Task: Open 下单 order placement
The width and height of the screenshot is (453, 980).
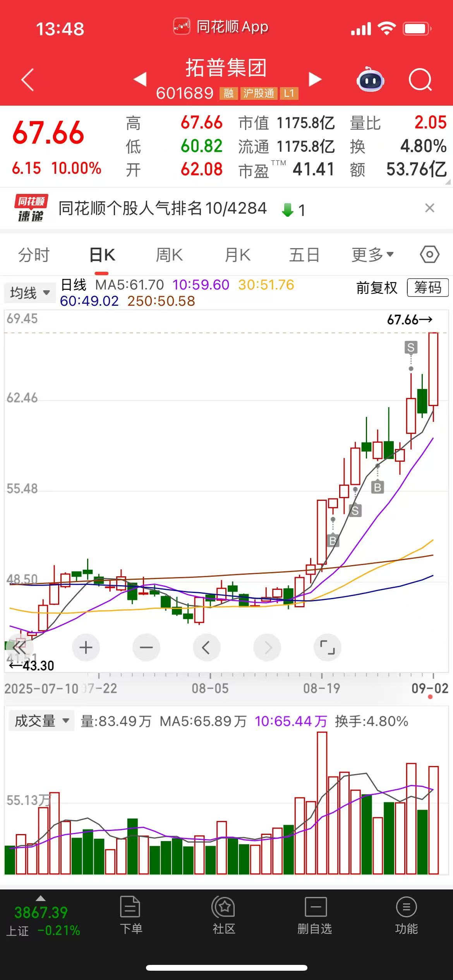Action: (x=130, y=915)
